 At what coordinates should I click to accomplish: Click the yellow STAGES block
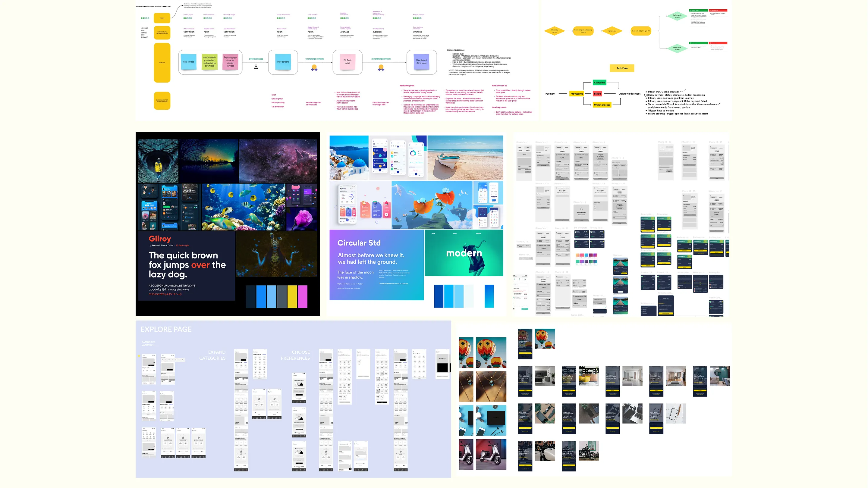tap(162, 63)
